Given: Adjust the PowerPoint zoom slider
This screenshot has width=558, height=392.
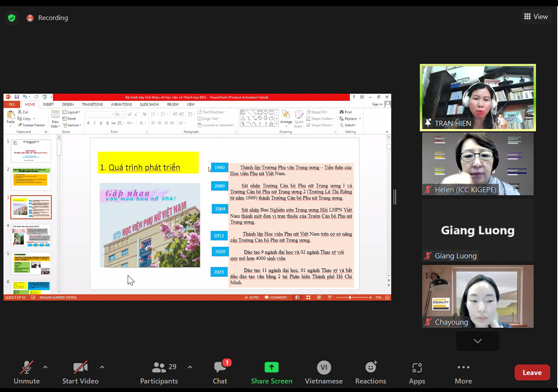Looking at the screenshot, I should pyautogui.click(x=350, y=298).
